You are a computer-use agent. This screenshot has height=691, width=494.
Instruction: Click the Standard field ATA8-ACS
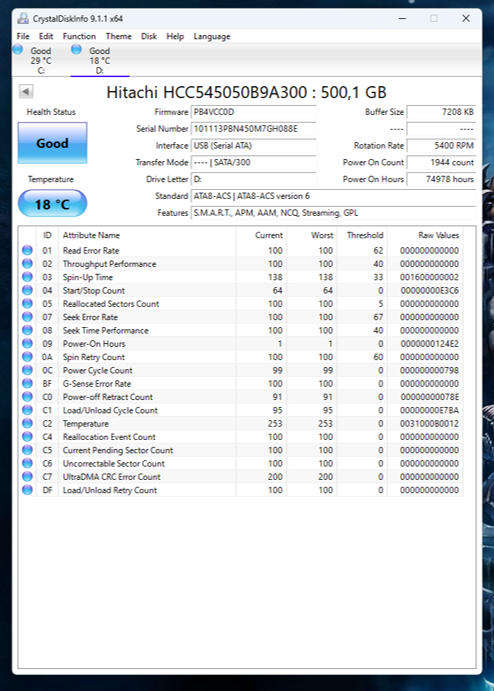[x=334, y=196]
